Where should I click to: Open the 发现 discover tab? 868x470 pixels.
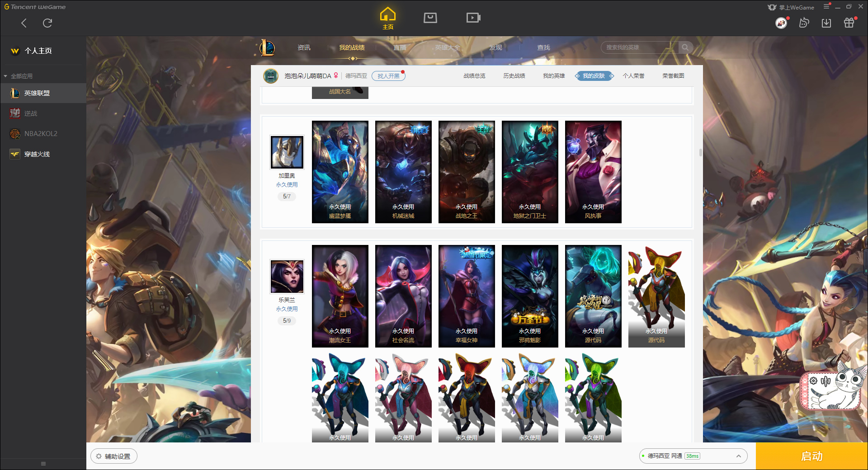[495, 47]
